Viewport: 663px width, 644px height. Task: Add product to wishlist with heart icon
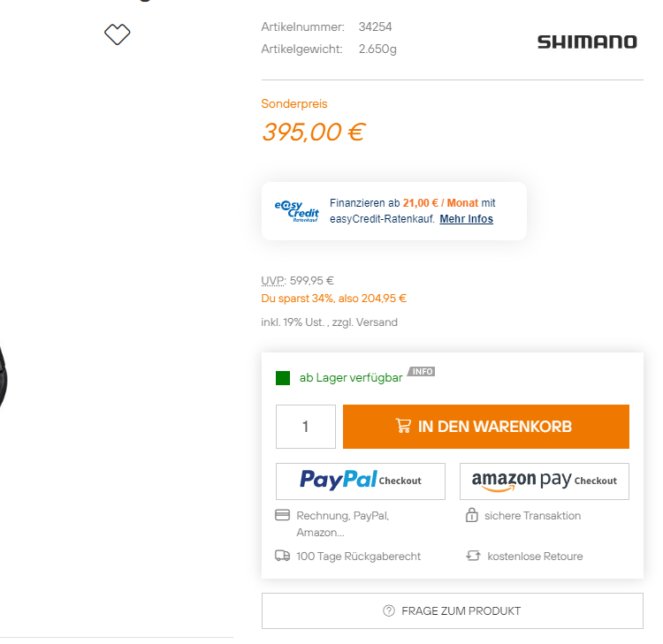click(x=118, y=34)
